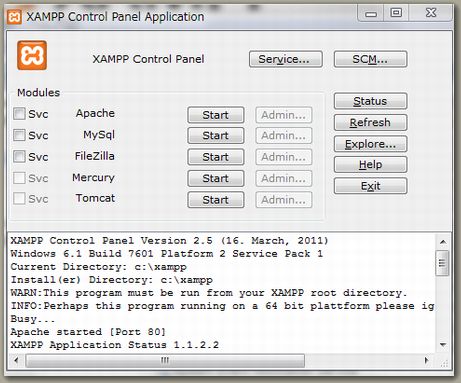
Task: Click the horizontal scrollbar thumb in log
Action: click(165, 360)
